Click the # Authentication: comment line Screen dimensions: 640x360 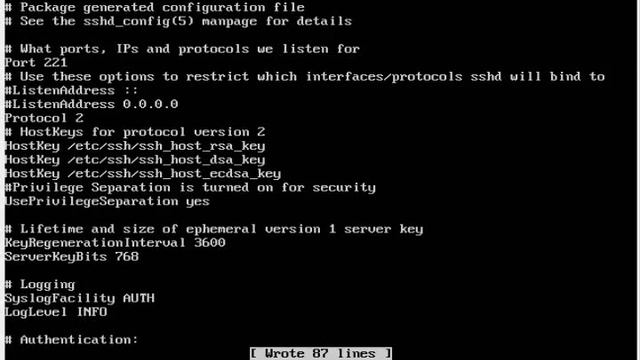tap(72, 340)
